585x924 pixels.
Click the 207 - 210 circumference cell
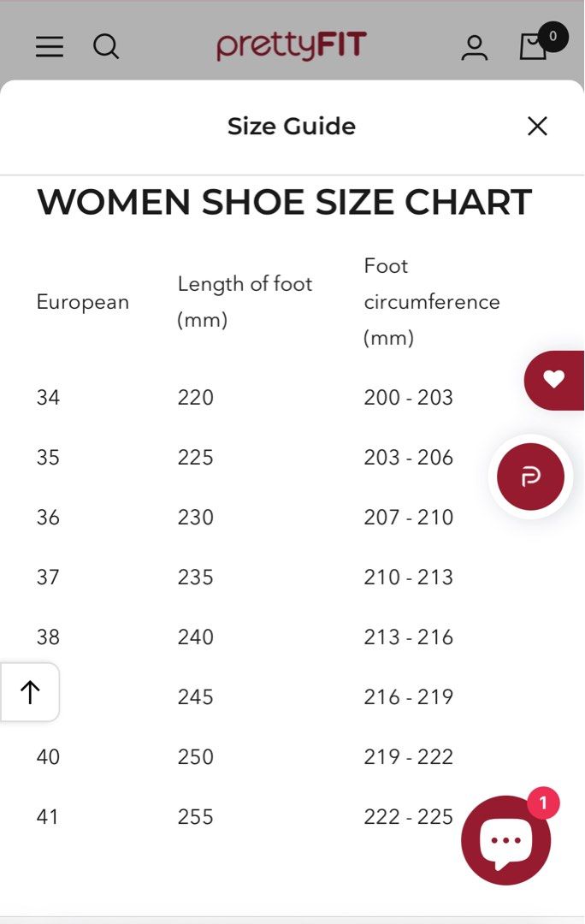click(x=408, y=518)
